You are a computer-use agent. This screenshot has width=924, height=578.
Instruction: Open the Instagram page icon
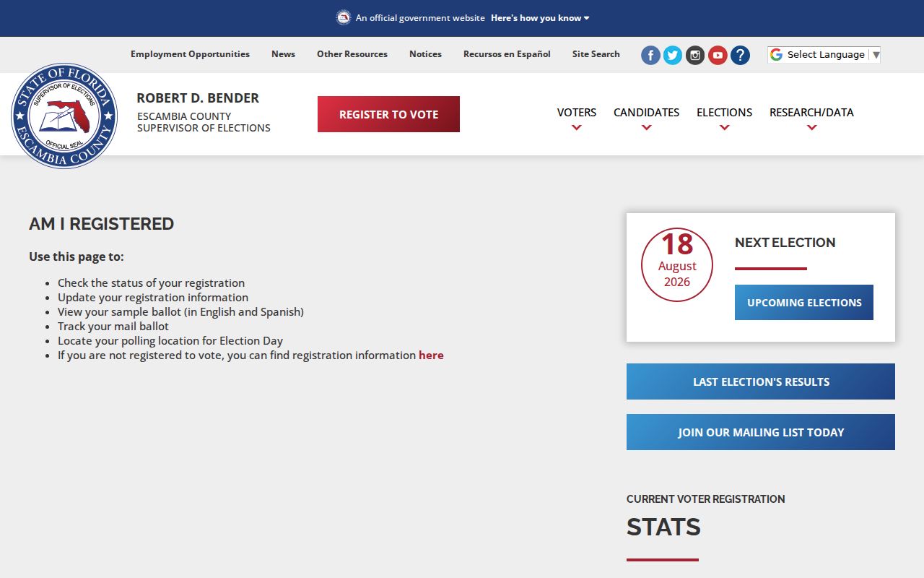click(x=695, y=56)
